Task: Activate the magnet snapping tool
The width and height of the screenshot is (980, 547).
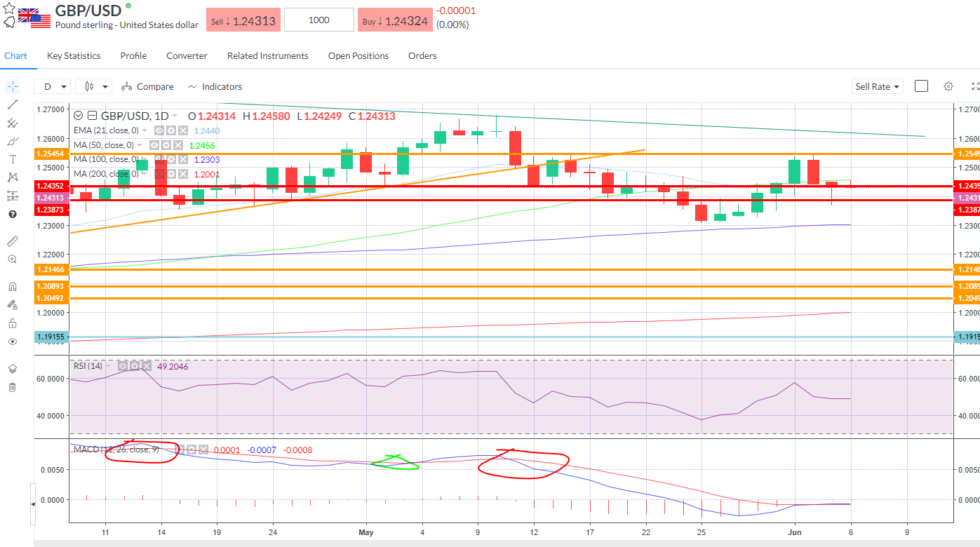Action: (x=12, y=285)
